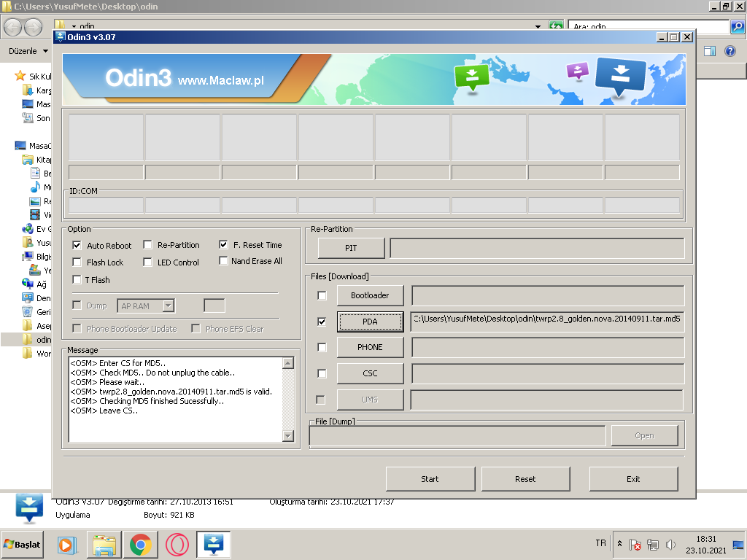Screen dimensions: 747x560
Task: Click folder icon in Explorer address bar
Action: [60, 26]
